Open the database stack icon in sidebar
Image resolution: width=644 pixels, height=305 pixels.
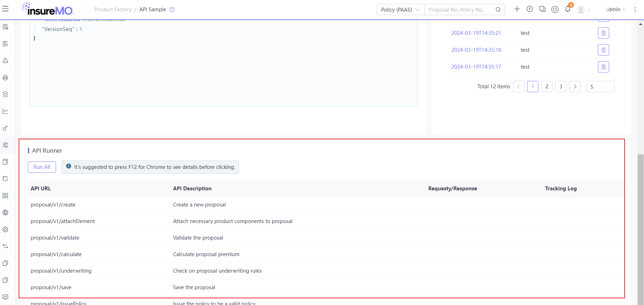tap(5, 94)
